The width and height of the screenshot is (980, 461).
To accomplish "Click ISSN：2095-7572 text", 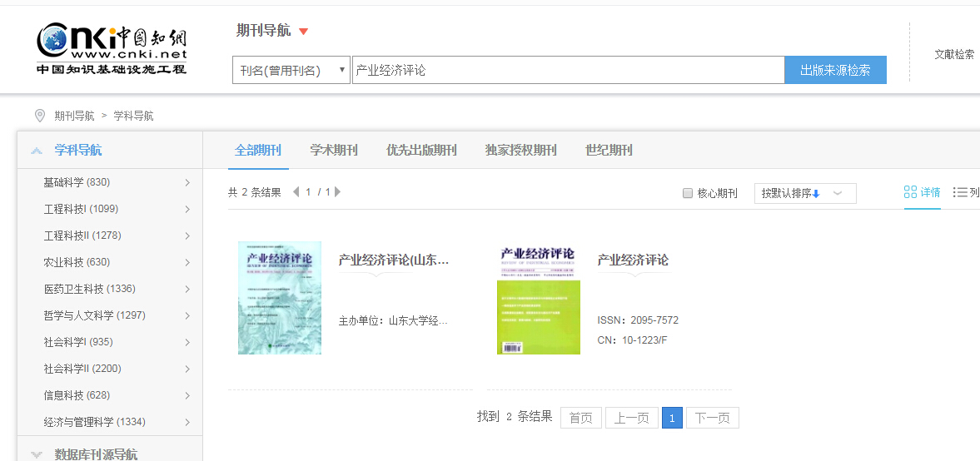I will tap(638, 320).
